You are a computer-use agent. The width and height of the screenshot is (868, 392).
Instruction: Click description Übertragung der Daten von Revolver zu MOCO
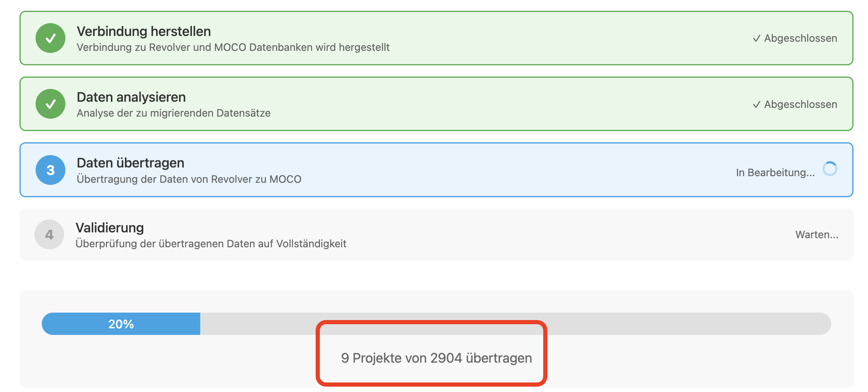click(189, 179)
